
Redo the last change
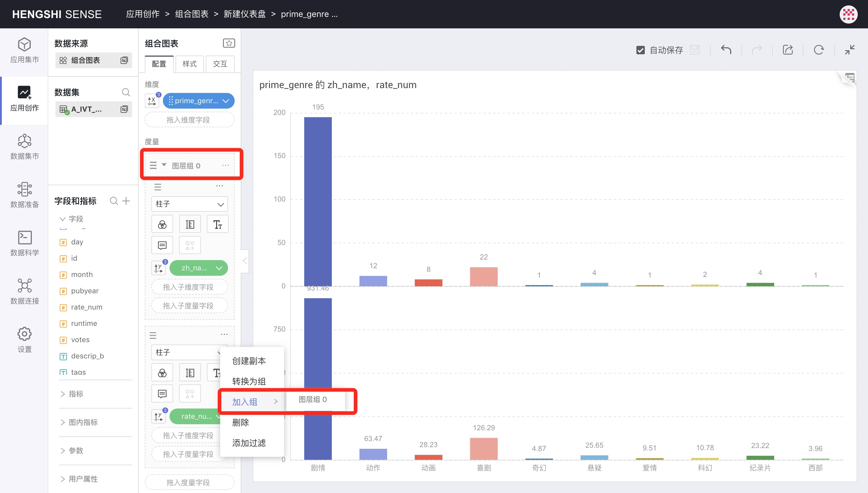pos(757,50)
